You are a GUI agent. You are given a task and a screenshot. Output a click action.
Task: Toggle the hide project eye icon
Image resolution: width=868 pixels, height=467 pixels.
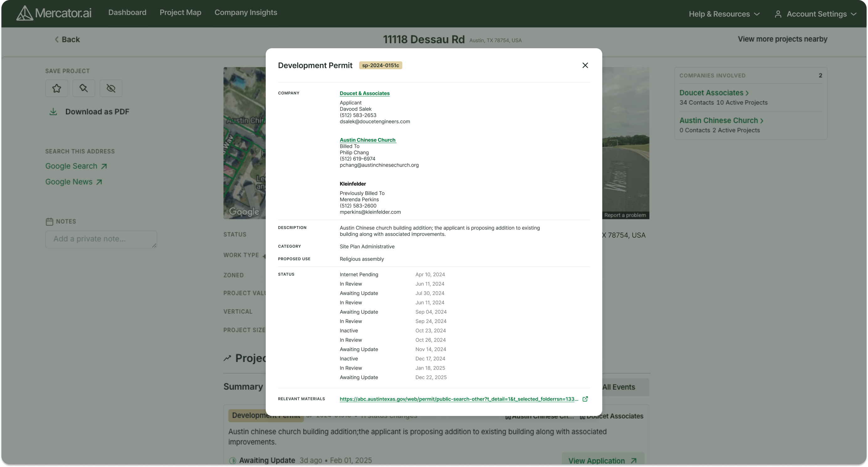point(111,88)
